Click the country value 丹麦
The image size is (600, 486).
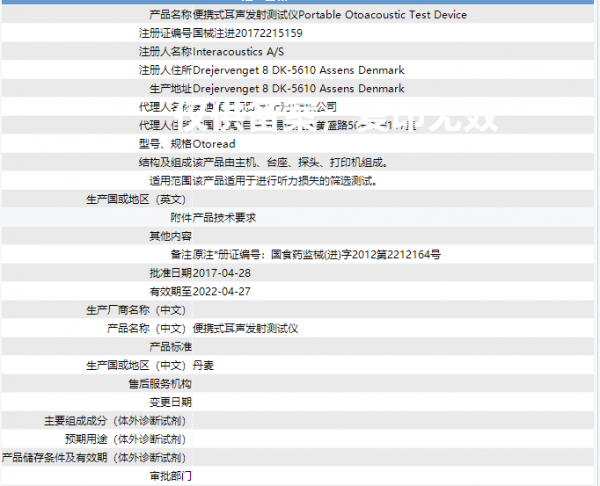(202, 365)
